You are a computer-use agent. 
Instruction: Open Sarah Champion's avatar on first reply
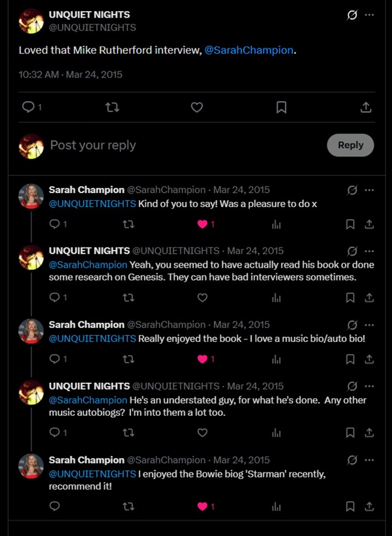pyautogui.click(x=31, y=196)
